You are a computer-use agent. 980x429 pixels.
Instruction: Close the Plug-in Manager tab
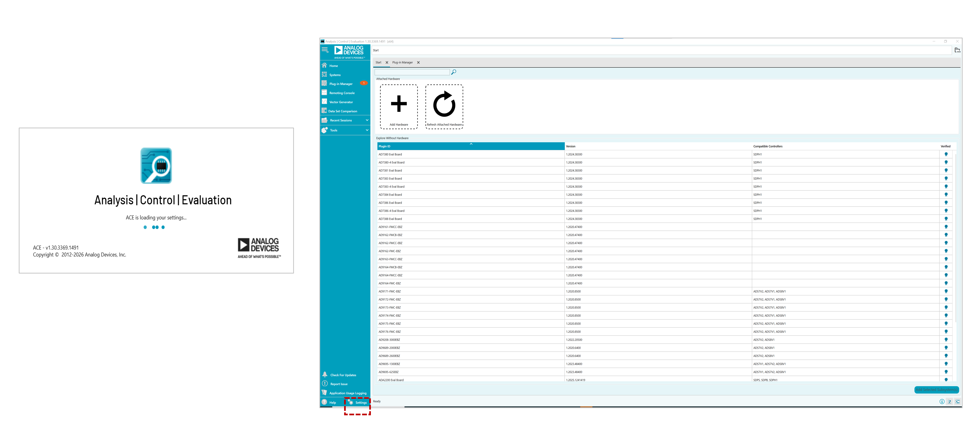coord(418,62)
